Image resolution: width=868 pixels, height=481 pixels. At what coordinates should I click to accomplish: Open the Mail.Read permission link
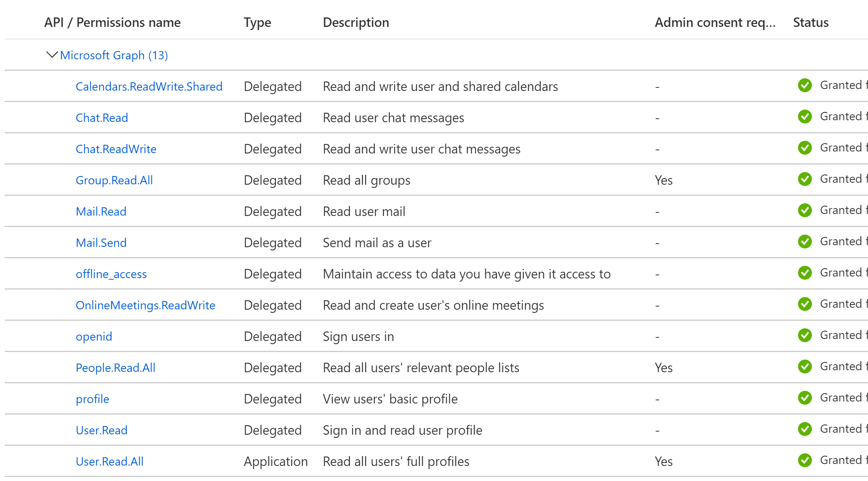[x=101, y=212]
